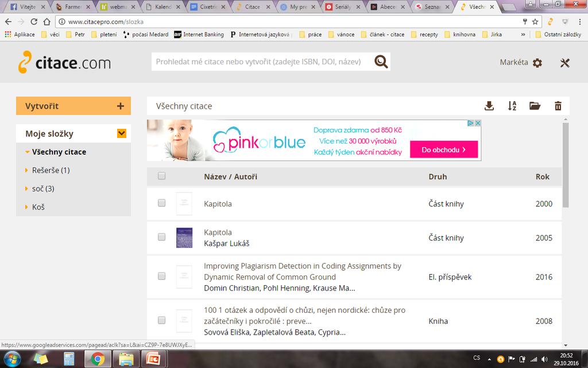Click the citace.com logo
Viewport: 588px width, 368px height.
[64, 62]
